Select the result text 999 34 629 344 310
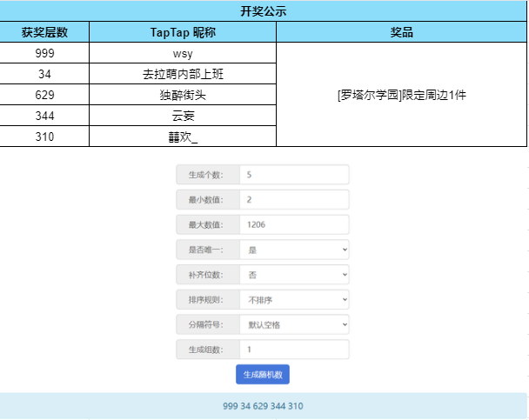Viewport: 529px width, 420px height. [x=263, y=406]
